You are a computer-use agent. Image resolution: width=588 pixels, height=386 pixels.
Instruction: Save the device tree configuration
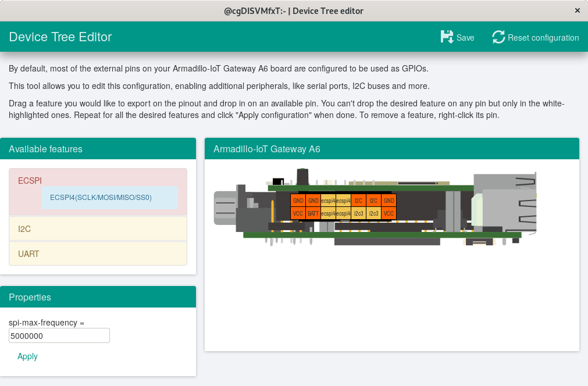(457, 37)
